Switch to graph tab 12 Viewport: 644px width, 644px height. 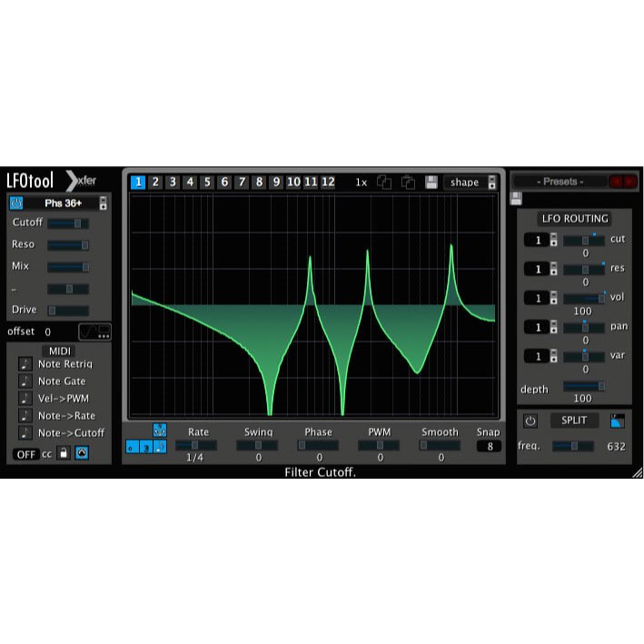[x=328, y=182]
